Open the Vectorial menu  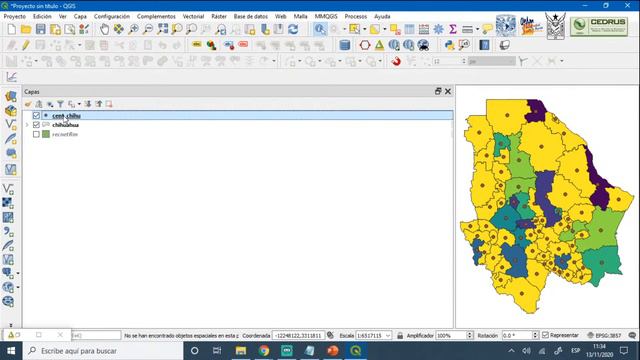coord(193,16)
